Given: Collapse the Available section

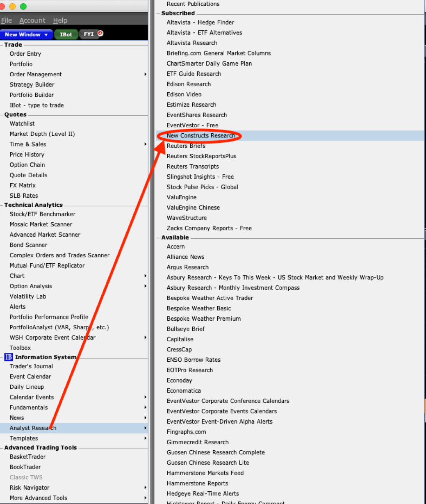Looking at the screenshot, I should (x=157, y=237).
